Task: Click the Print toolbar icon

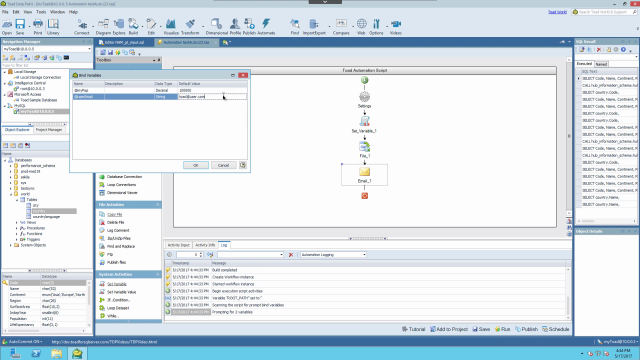Action: pyautogui.click(x=38, y=27)
